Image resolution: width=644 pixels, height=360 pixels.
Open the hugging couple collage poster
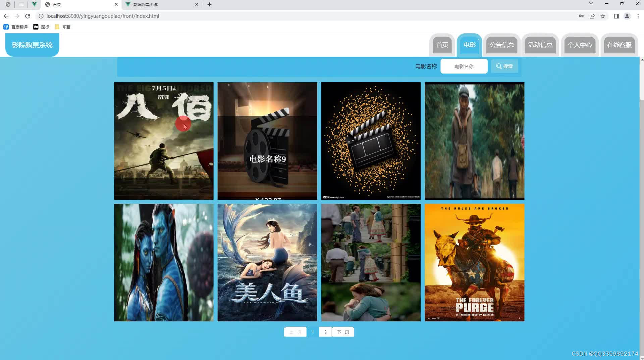[x=371, y=263]
